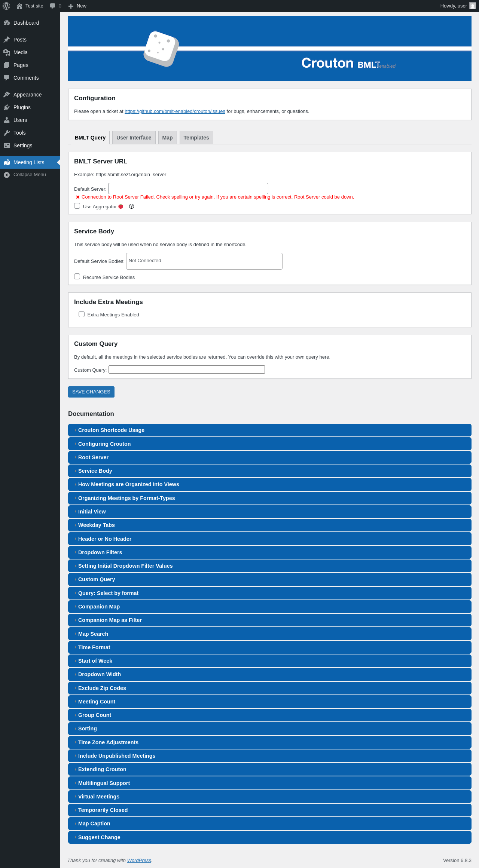Enable Recurse Service Bodies checkbox

(77, 276)
